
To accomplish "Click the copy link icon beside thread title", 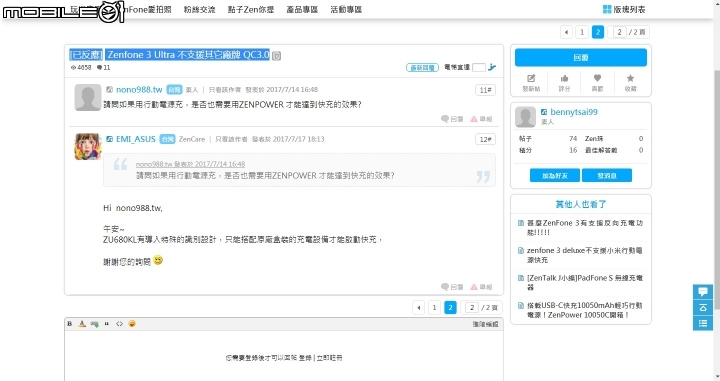I will point(276,56).
